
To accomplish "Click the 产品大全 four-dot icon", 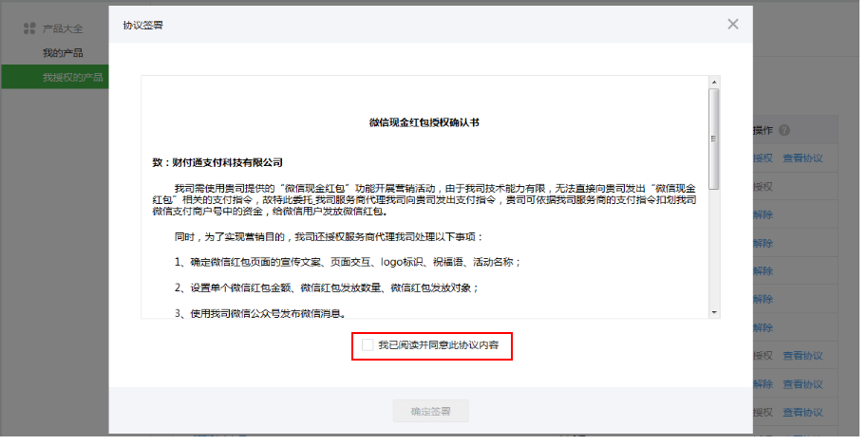I will click(x=29, y=28).
